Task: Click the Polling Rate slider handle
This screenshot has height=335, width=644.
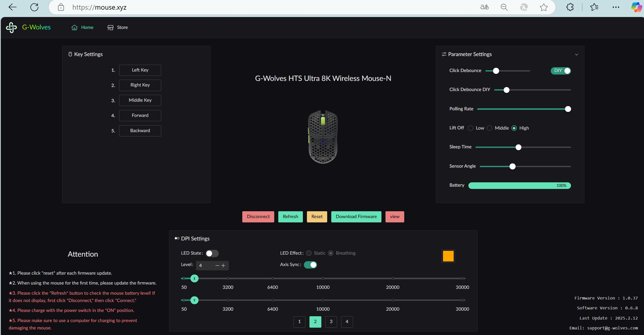Action: click(568, 109)
